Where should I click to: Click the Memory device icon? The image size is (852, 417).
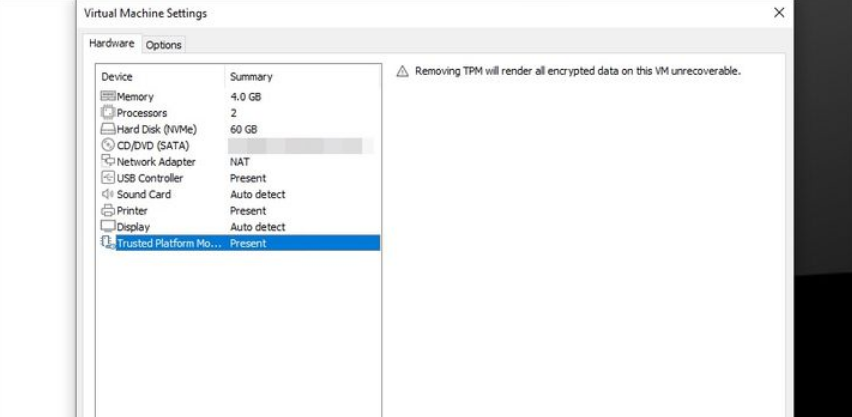coord(108,97)
